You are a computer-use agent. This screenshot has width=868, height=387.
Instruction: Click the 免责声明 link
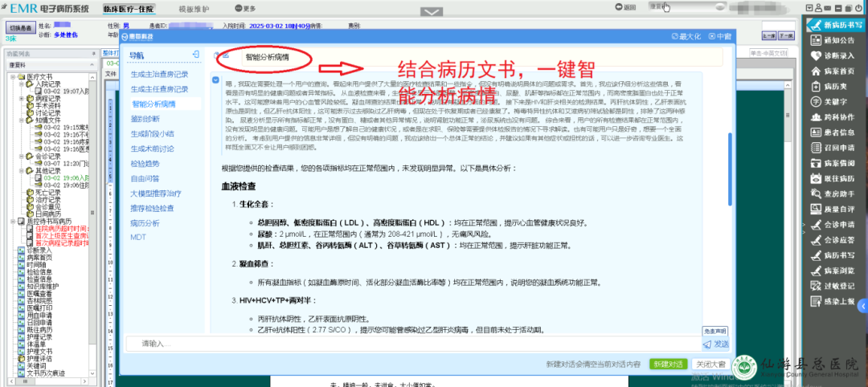pos(714,331)
